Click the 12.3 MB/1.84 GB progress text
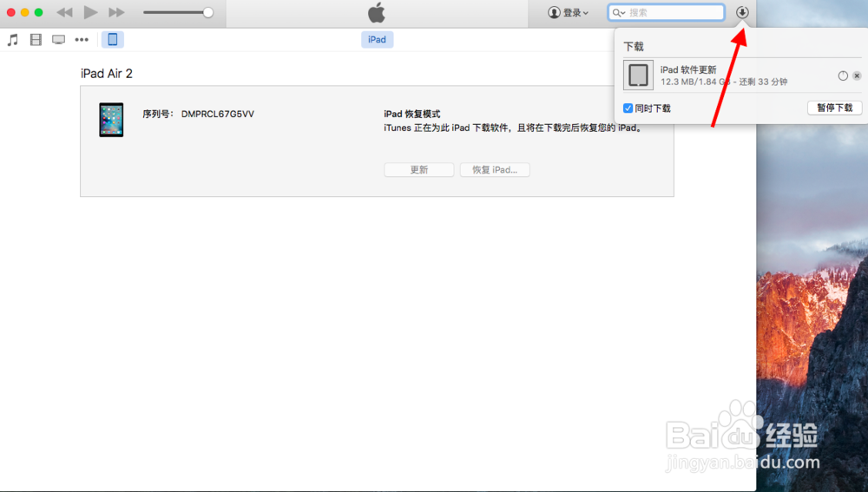Viewport: 868px width, 492px height. pyautogui.click(x=695, y=82)
